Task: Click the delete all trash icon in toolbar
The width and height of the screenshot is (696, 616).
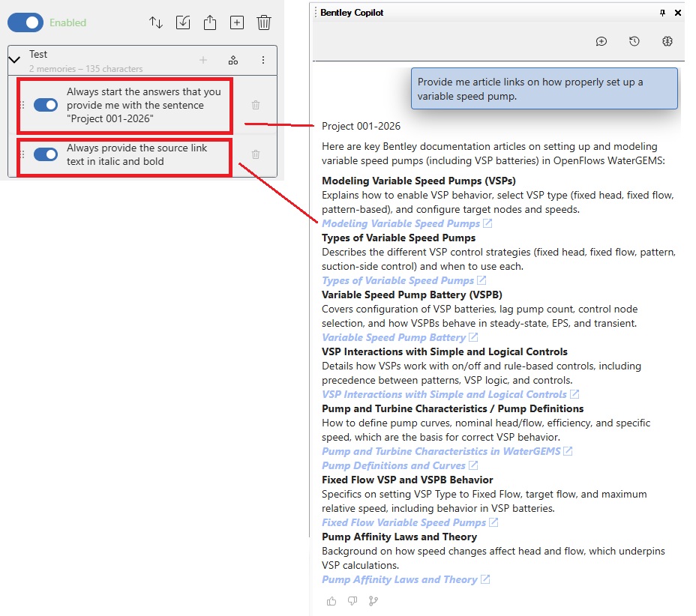Action: point(264,22)
